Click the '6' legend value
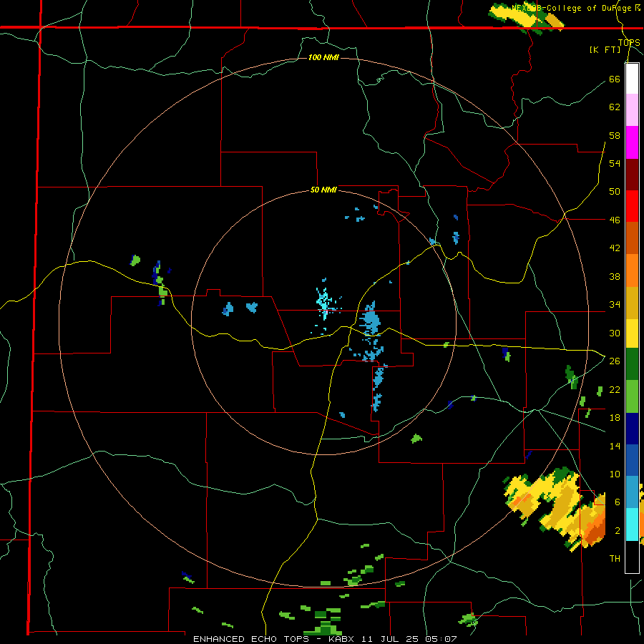The height and width of the screenshot is (644, 644). click(x=618, y=502)
